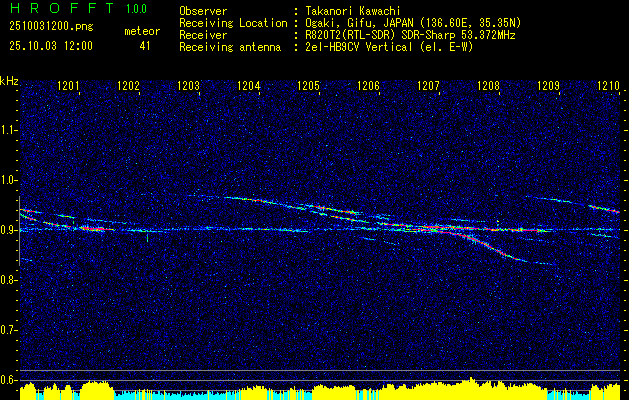Click the kHz axis unit label
Image resolution: width=629 pixels, height=400 pixels.
(9, 81)
